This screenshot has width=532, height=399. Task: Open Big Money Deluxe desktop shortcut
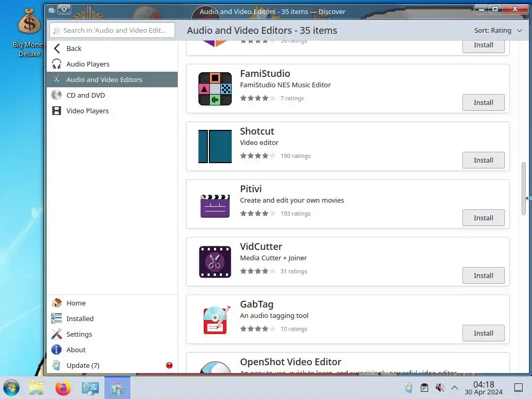(x=29, y=33)
